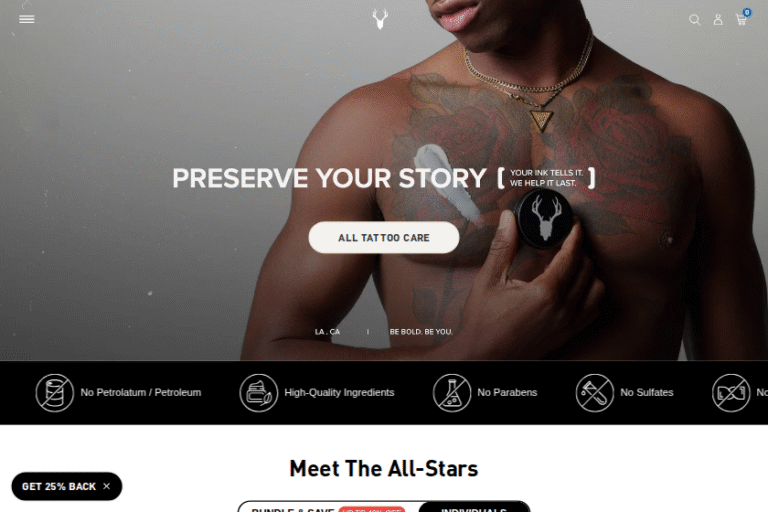
Task: Click the No Petrolatum barrel icon
Action: [x=54, y=393]
